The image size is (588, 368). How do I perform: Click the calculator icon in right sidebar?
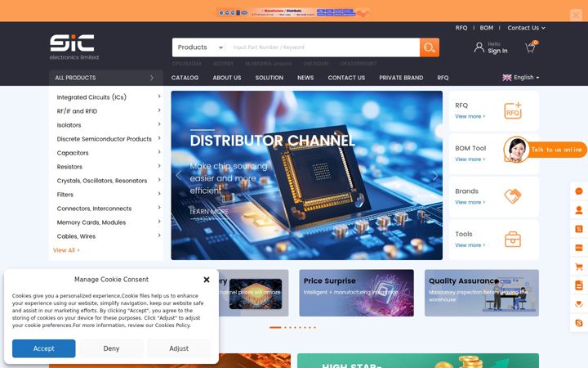(x=579, y=229)
